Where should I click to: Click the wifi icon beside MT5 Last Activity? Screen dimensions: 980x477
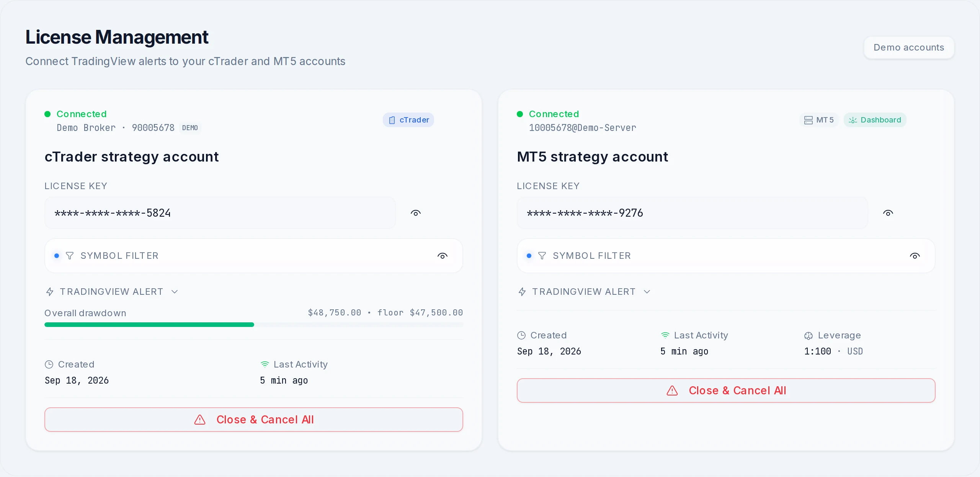(665, 335)
